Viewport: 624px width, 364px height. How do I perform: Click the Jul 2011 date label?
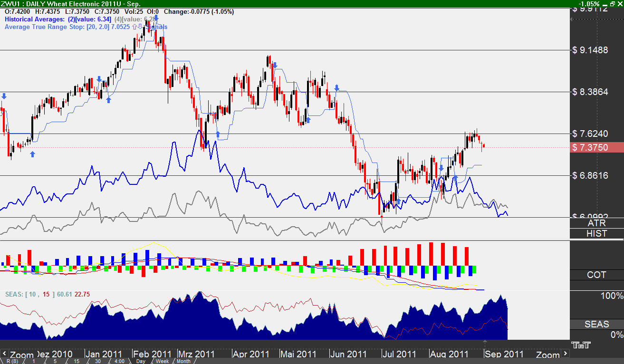pos(399,354)
